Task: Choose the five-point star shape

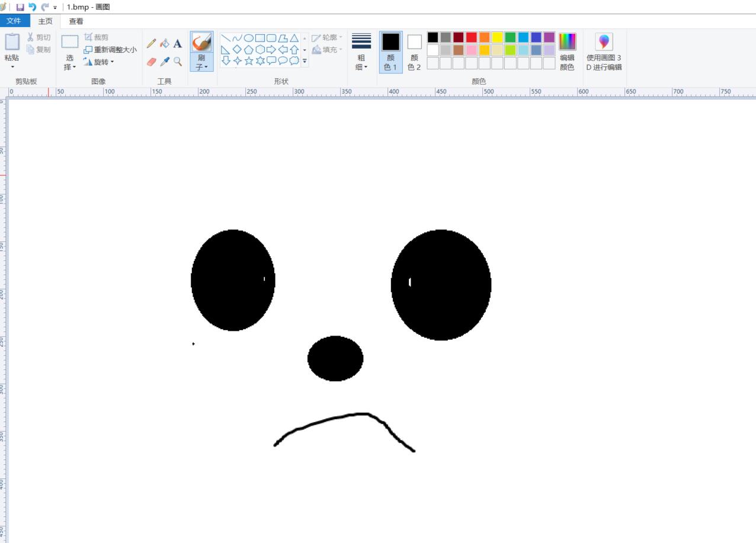Action: [249, 60]
